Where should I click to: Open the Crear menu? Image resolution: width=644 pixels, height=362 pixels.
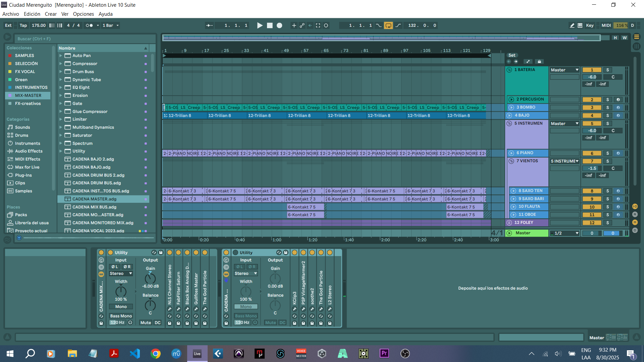(x=51, y=14)
